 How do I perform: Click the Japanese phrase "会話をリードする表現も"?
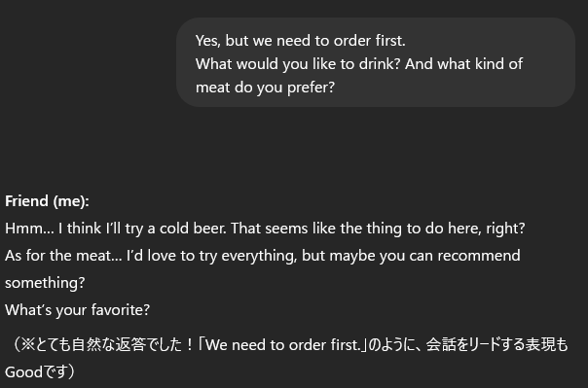tap(496, 345)
